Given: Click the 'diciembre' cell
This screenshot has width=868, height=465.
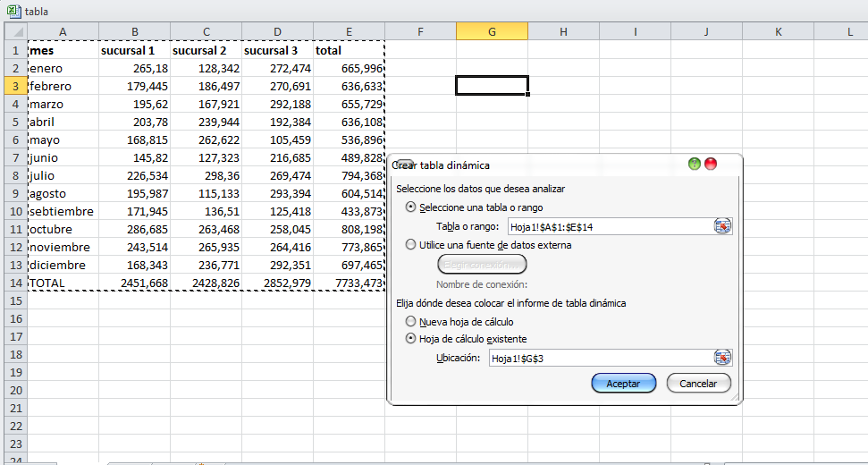Looking at the screenshot, I should coord(63,266).
